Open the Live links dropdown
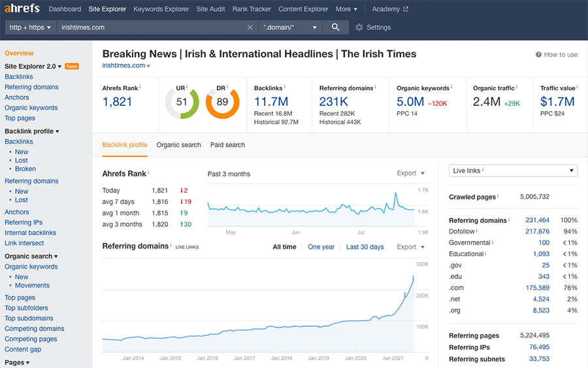This screenshot has width=588, height=368. click(513, 171)
